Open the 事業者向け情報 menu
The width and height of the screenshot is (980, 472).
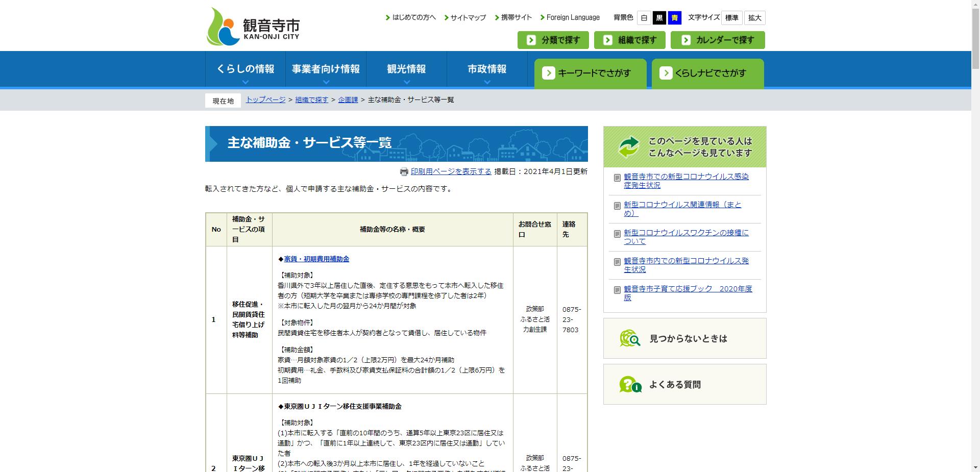pyautogui.click(x=326, y=69)
